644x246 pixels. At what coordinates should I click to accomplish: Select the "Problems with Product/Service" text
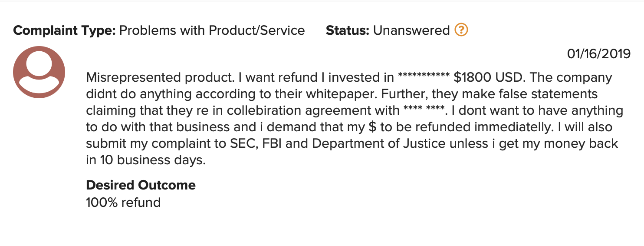pyautogui.click(x=212, y=30)
